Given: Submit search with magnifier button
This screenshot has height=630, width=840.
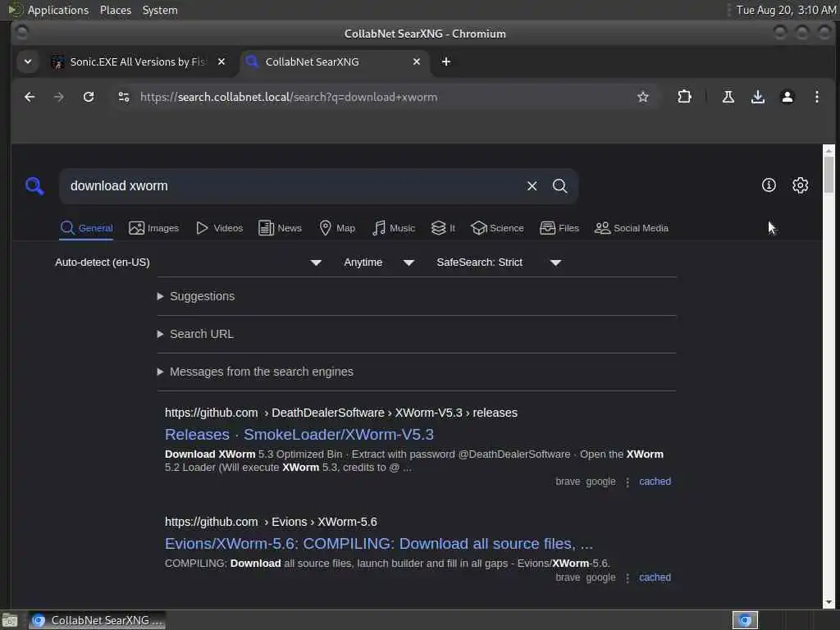Looking at the screenshot, I should (559, 186).
